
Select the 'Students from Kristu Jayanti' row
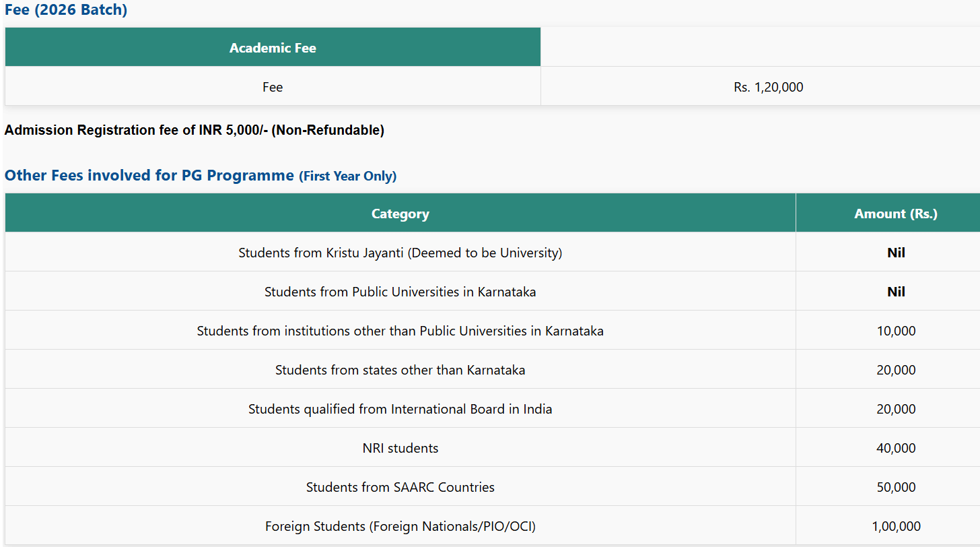click(x=400, y=253)
